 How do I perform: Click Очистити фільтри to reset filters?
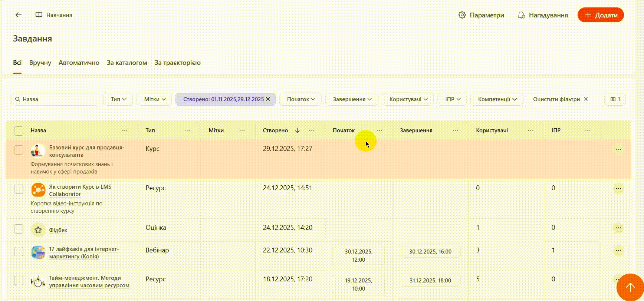[560, 99]
